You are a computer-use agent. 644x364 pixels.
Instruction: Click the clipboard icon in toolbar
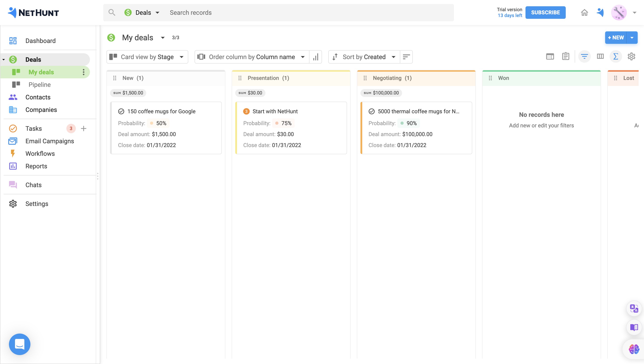pos(566,57)
